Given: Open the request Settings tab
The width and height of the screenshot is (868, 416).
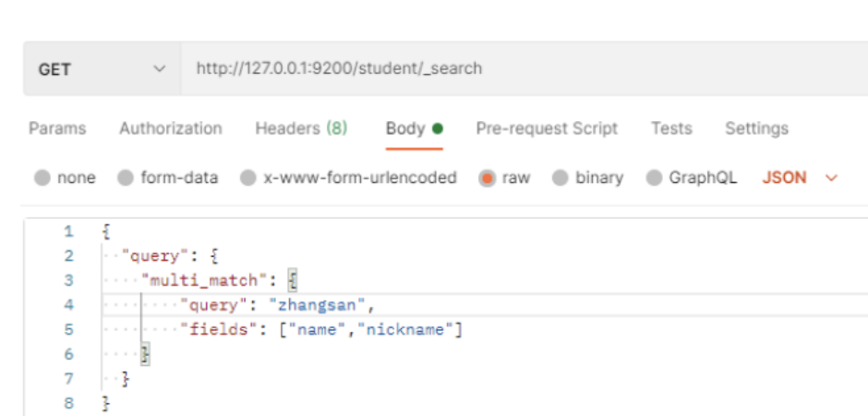Looking at the screenshot, I should [756, 128].
